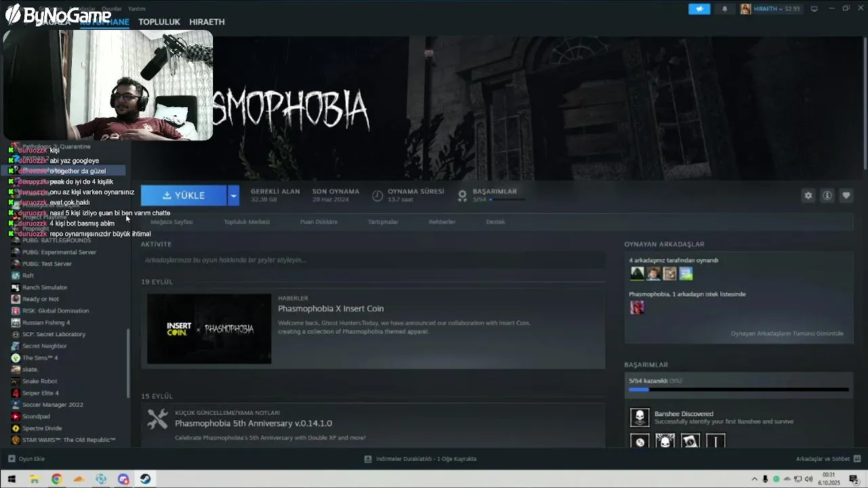The image size is (868, 488).
Task: Select The Sims 4 in library
Action: click(x=40, y=358)
